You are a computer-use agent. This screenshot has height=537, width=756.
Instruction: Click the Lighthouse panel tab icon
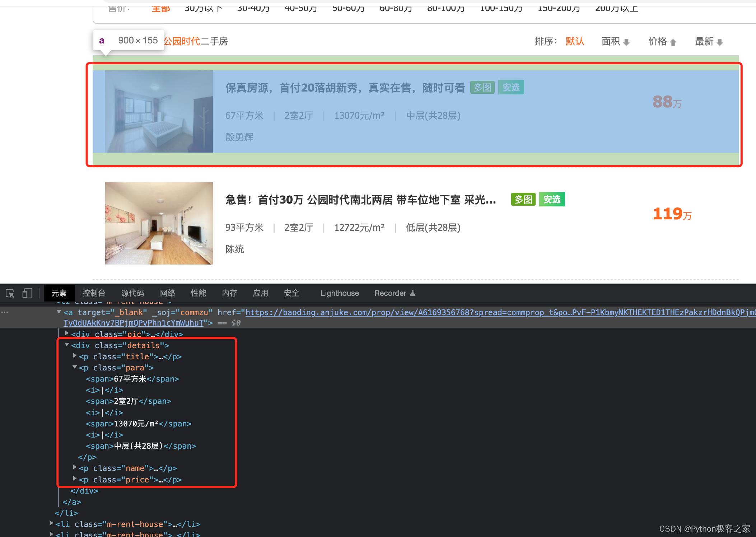pos(339,292)
